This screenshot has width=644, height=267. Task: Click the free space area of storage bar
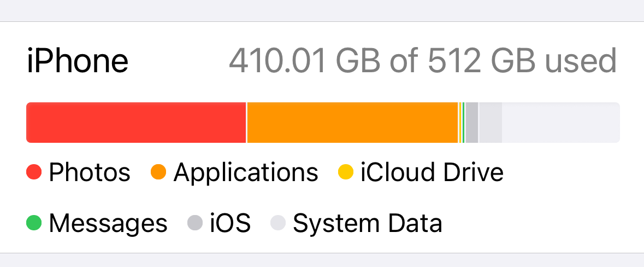point(561,123)
